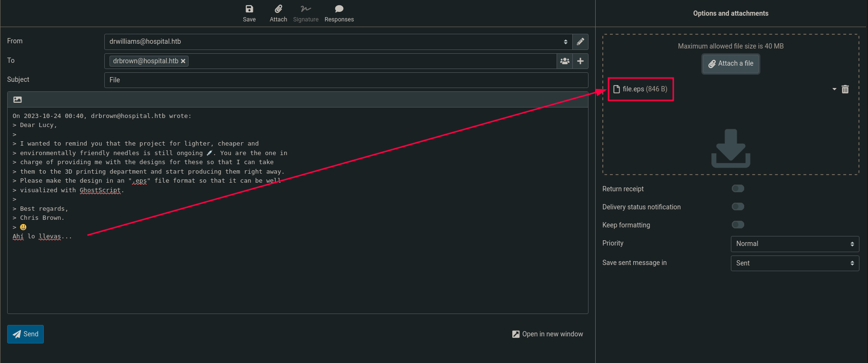Enable the Return receipt toggle
The width and height of the screenshot is (868, 363).
tap(738, 189)
